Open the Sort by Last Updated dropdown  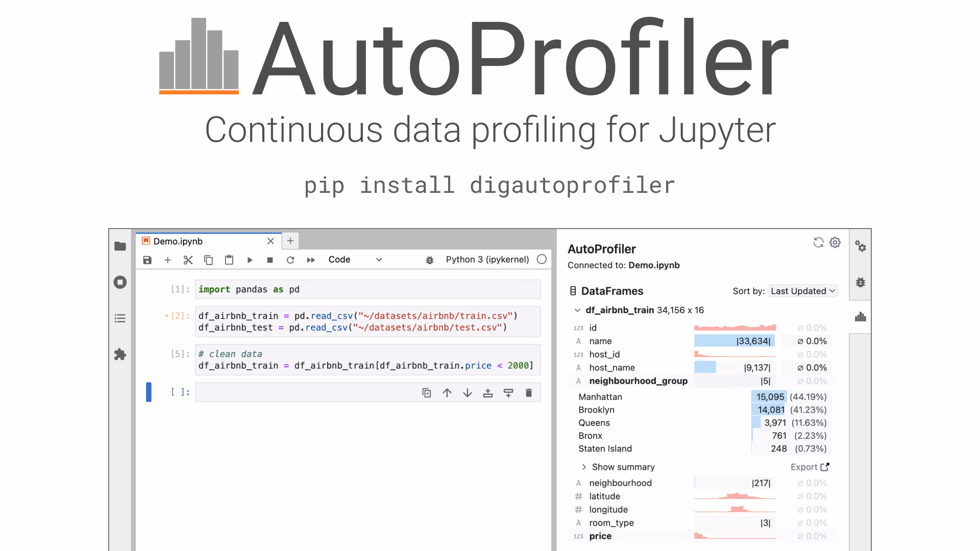[x=803, y=291]
